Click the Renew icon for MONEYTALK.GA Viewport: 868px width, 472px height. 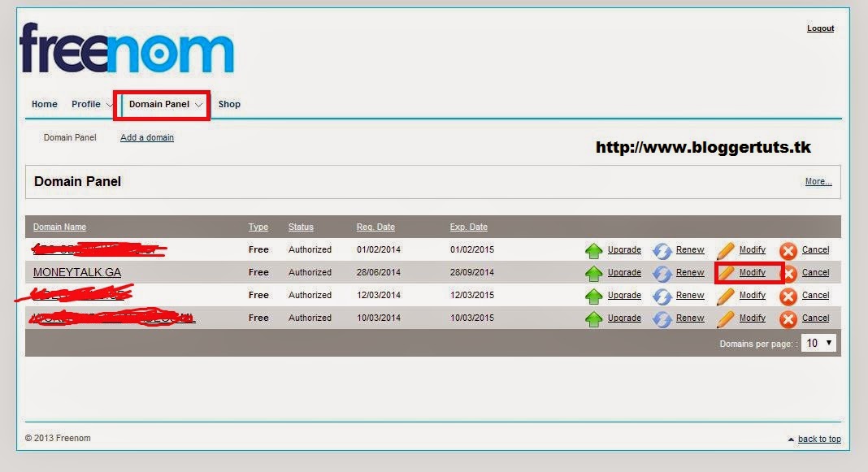pos(660,272)
